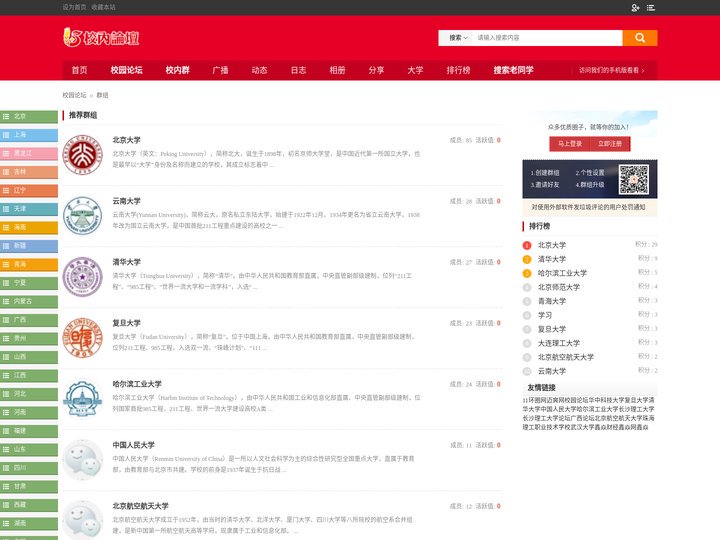The width and height of the screenshot is (720, 540).
Task: Select 海南 region in left sidebar
Action: (29, 228)
